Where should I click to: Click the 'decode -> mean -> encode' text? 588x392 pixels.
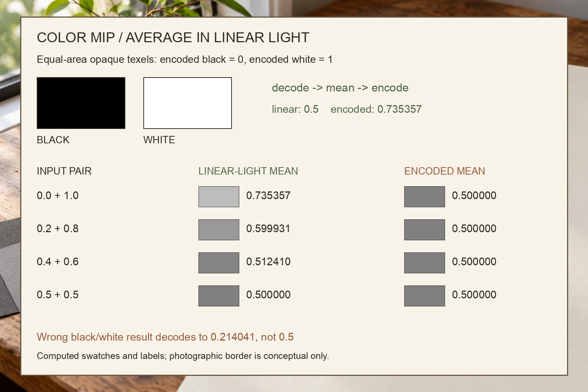340,88
